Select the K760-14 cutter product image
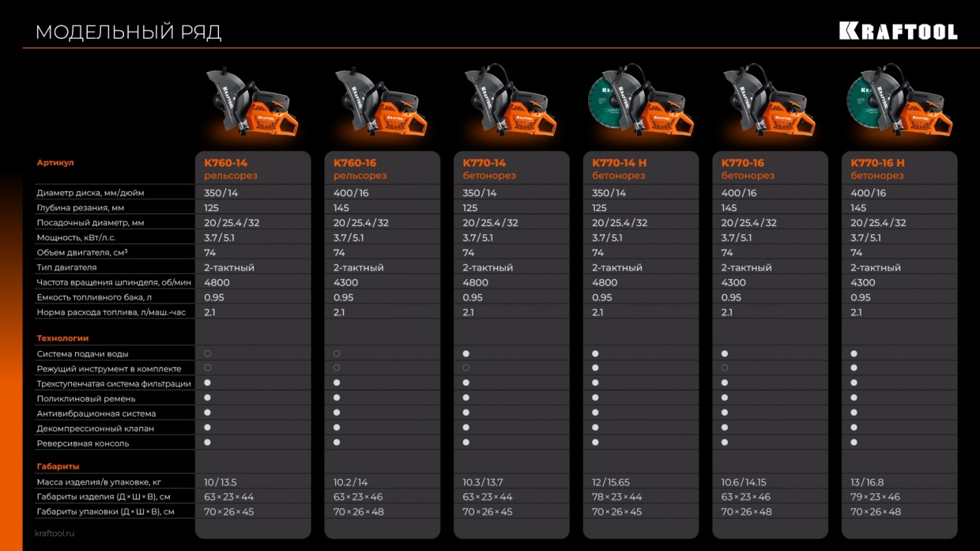This screenshot has width=980, height=551. [x=253, y=103]
